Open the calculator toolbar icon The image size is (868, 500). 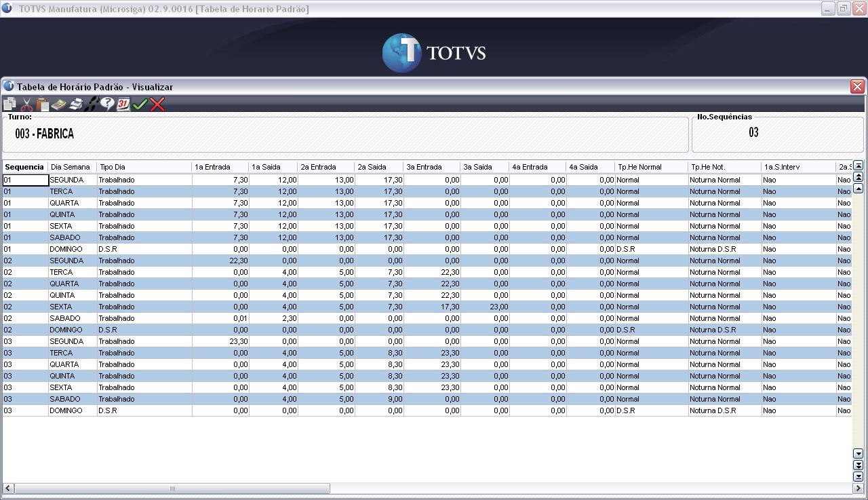59,104
